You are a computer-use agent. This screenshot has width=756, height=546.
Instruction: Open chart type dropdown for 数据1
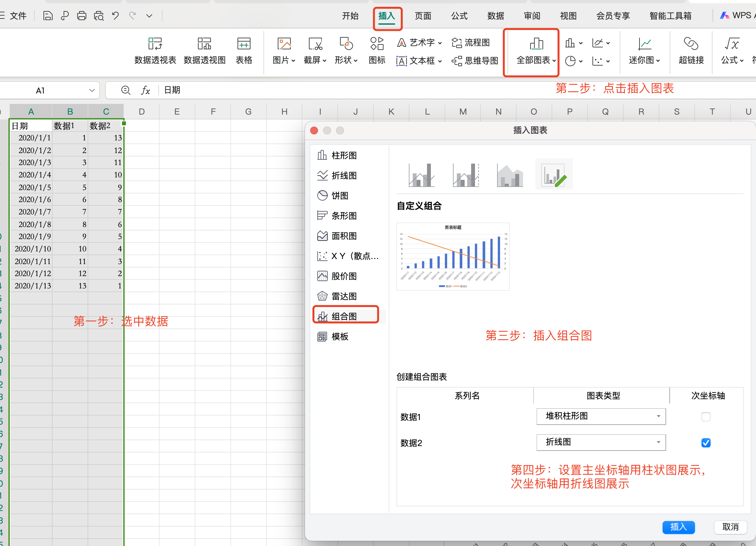pos(658,416)
